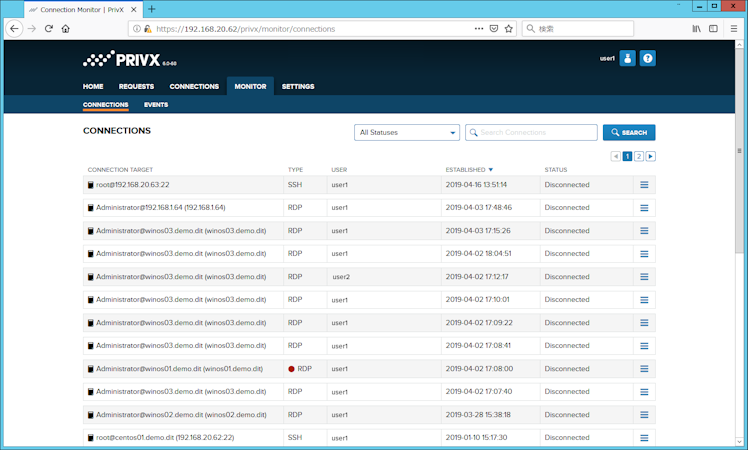Open row menu for Administrator@192.168.1.64 connection
Screen dimensions: 748x450
point(644,208)
